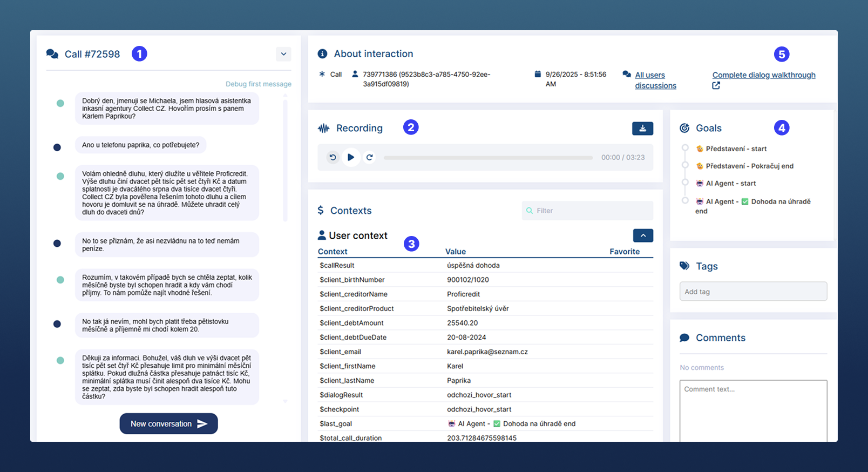Click the tag icon beside Tags heading
Viewport: 868px width, 472px height.
point(684,266)
